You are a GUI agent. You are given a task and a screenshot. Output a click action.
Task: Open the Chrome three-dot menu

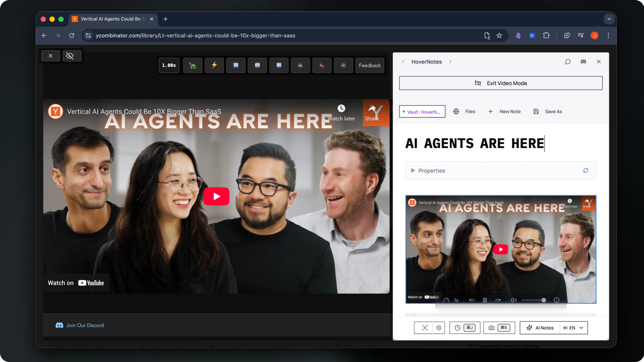[608, 35]
